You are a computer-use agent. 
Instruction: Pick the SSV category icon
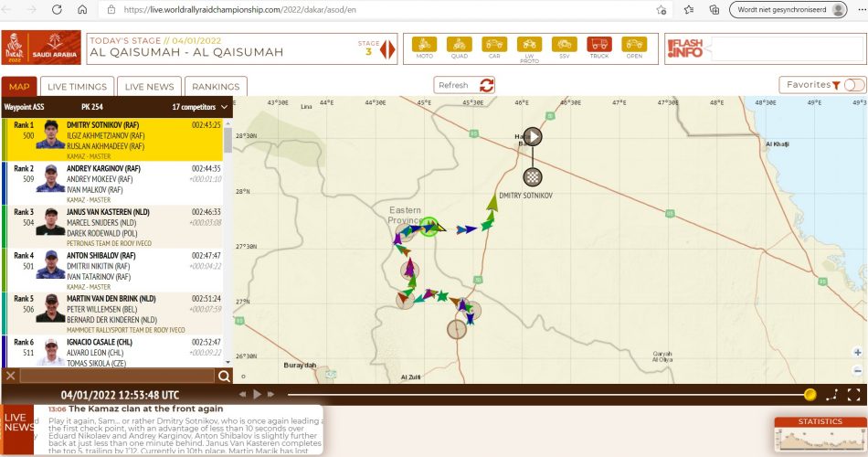[x=565, y=47]
